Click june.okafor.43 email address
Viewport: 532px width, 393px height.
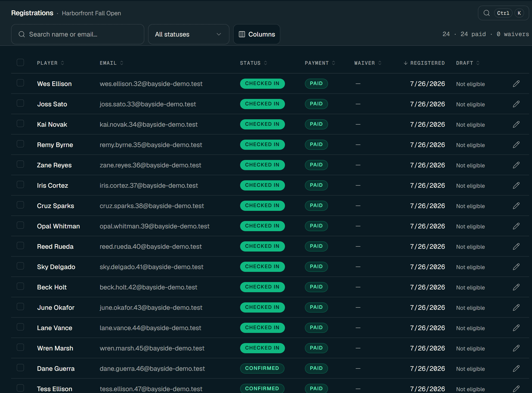(151, 308)
